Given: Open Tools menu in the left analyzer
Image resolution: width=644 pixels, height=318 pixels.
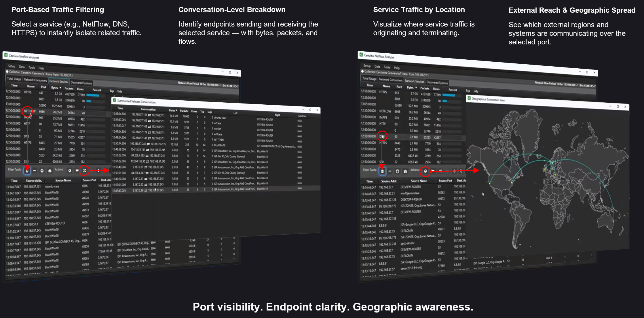Looking at the screenshot, I should point(31,67).
